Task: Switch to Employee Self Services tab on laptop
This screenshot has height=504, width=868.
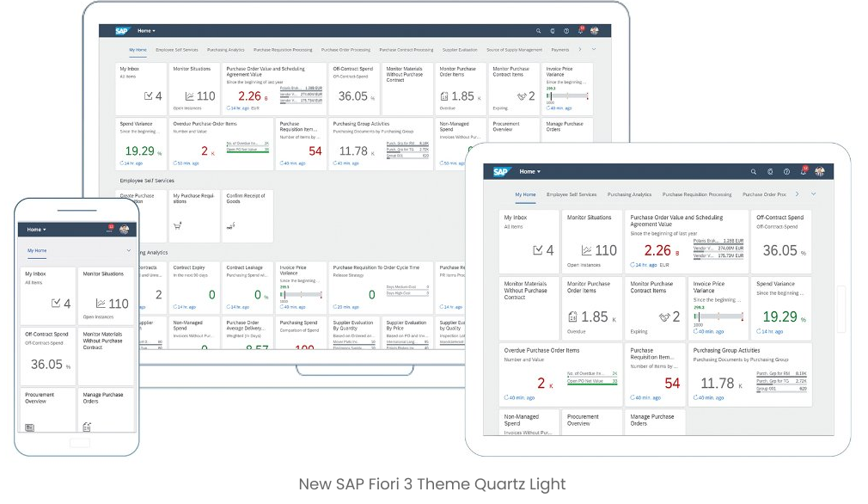Action: [x=176, y=50]
